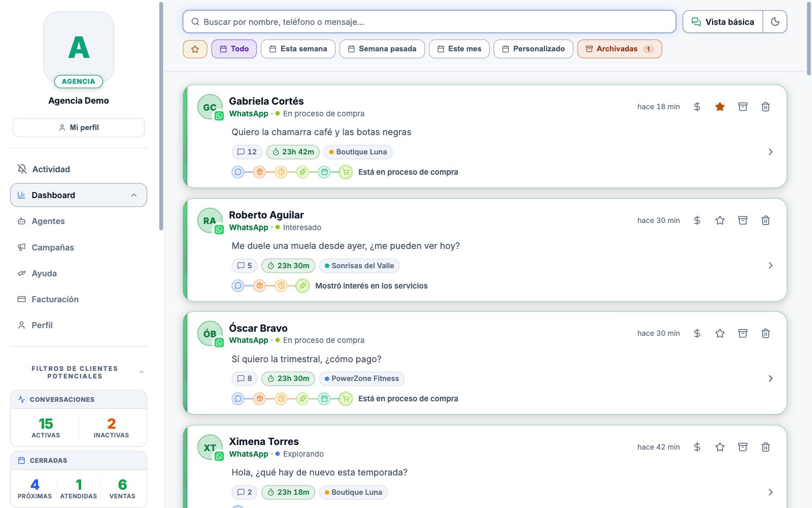The height and width of the screenshot is (508, 812).
Task: Switch to Vista básica
Action: (723, 22)
